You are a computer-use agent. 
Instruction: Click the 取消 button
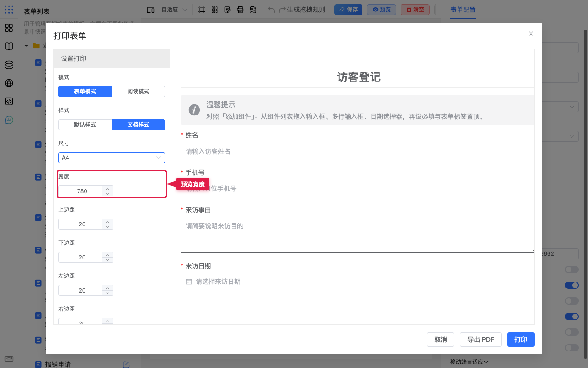[x=440, y=339]
